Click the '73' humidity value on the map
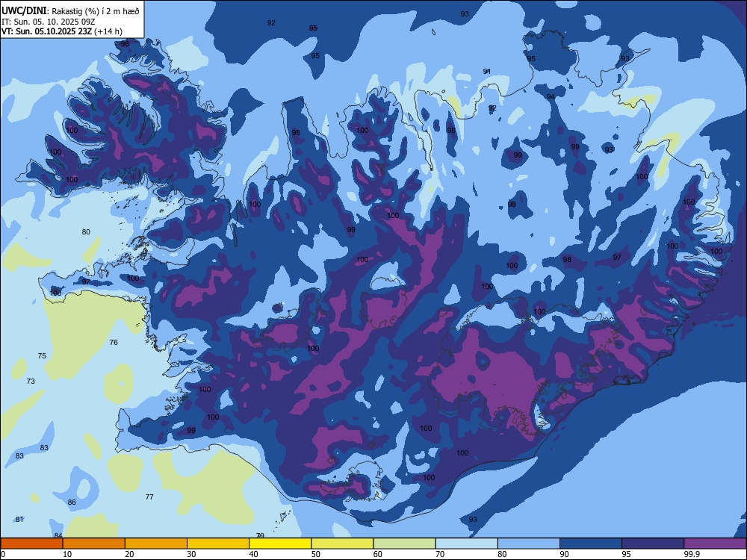The width and height of the screenshot is (747, 560). click(31, 381)
